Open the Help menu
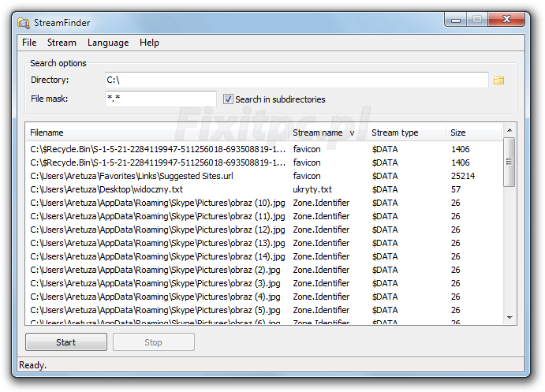 149,43
